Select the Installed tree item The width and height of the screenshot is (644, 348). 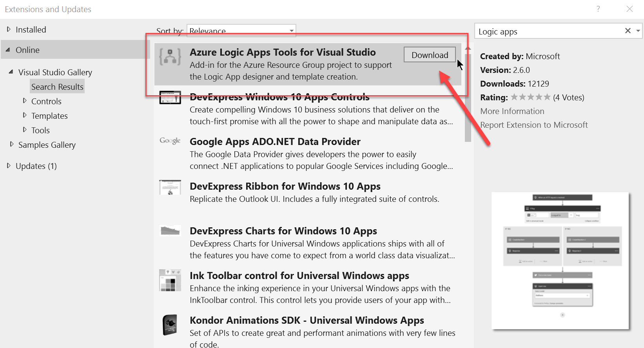click(31, 30)
